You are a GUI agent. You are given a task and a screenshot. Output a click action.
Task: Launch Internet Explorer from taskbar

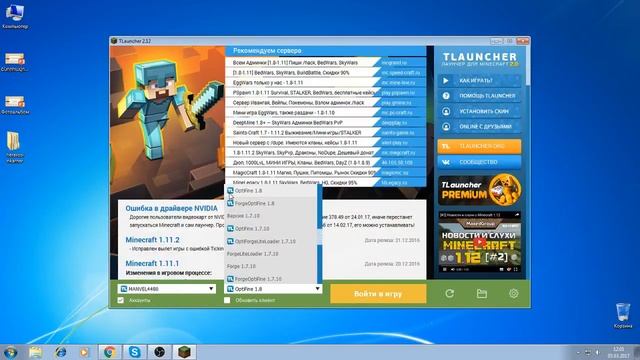pyautogui.click(x=60, y=352)
